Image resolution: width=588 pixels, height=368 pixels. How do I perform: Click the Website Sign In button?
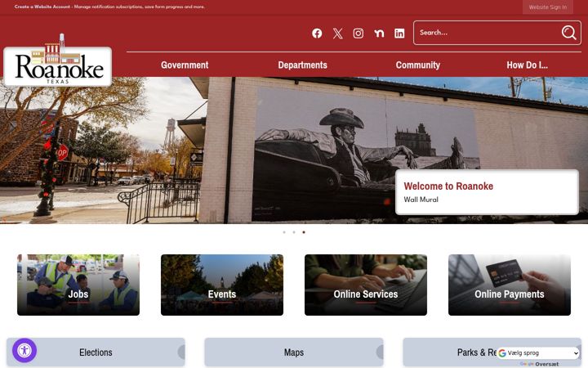[547, 7]
